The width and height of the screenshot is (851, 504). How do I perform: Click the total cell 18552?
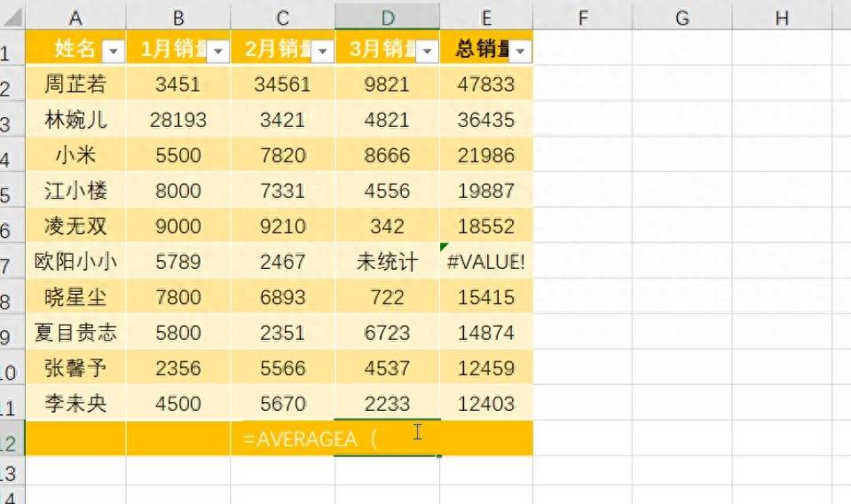tap(486, 226)
